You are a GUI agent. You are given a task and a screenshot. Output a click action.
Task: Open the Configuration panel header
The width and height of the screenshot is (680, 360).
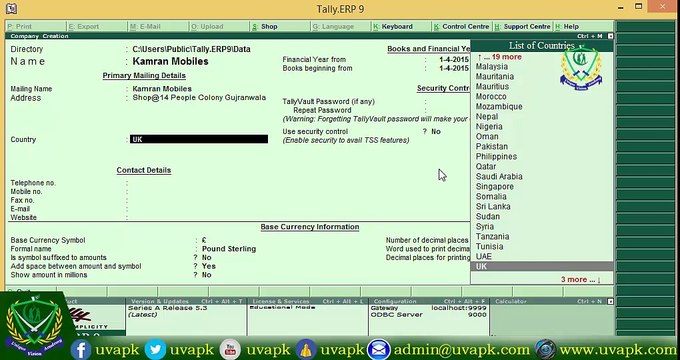point(429,301)
